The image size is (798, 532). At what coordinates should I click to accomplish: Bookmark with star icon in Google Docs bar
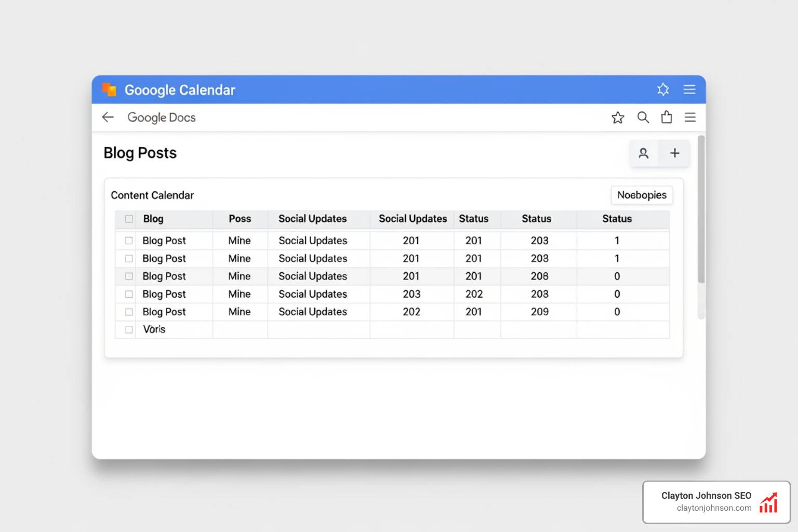pos(618,117)
